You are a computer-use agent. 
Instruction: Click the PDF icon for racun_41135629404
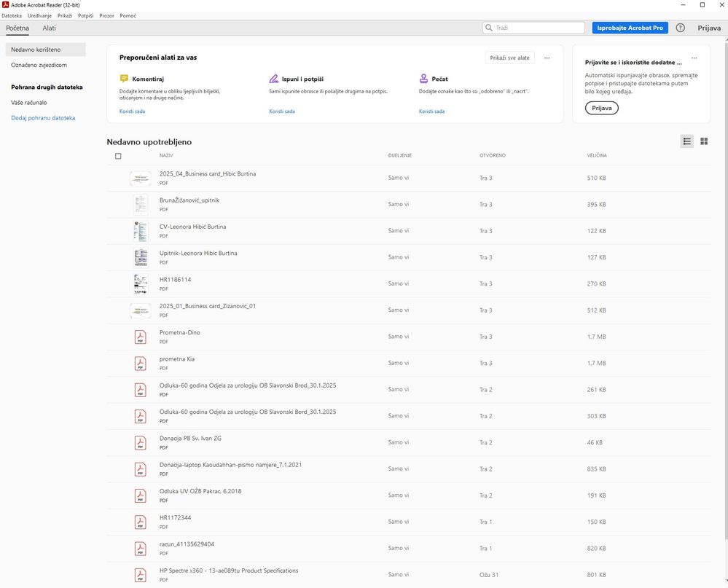tap(140, 548)
